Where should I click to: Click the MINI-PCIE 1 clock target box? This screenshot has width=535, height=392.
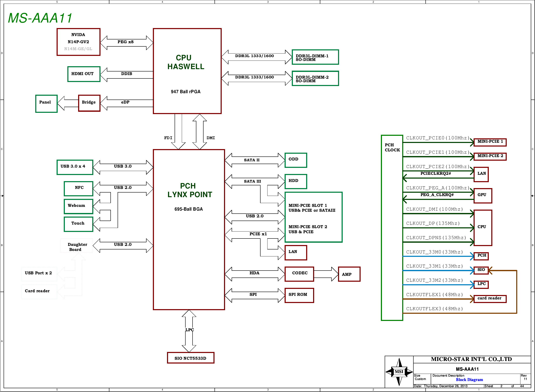pos(490,142)
